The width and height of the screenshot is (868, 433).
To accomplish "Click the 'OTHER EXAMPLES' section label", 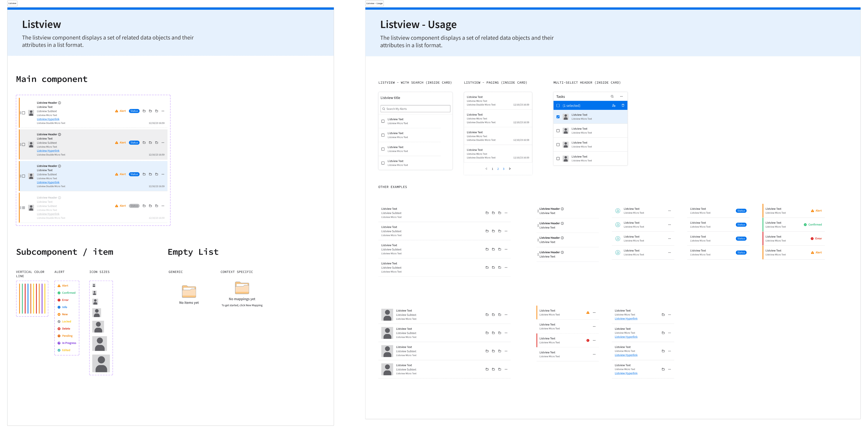I will 392,187.
